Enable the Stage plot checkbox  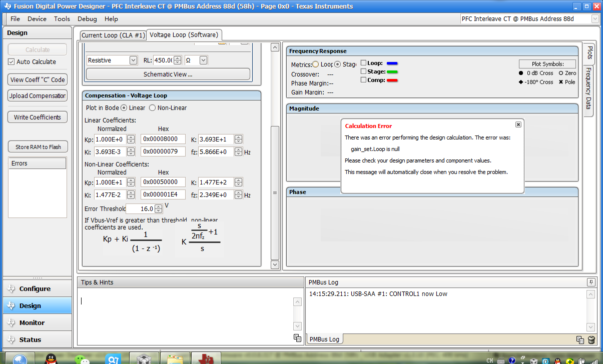[x=364, y=71]
